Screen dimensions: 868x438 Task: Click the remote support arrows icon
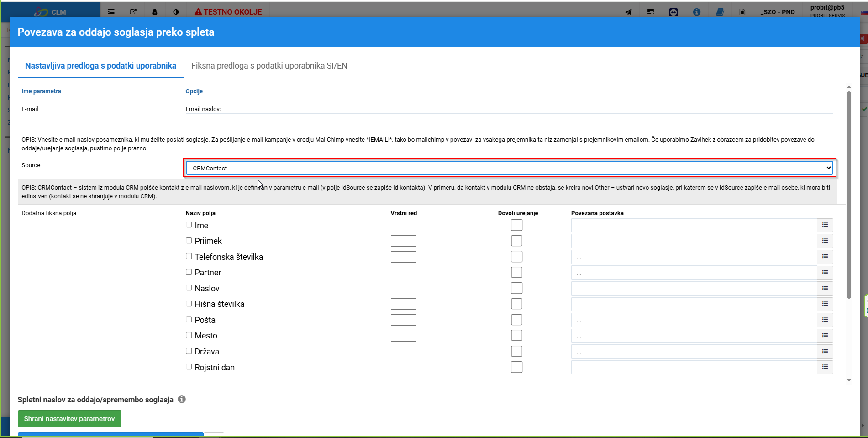(x=673, y=12)
